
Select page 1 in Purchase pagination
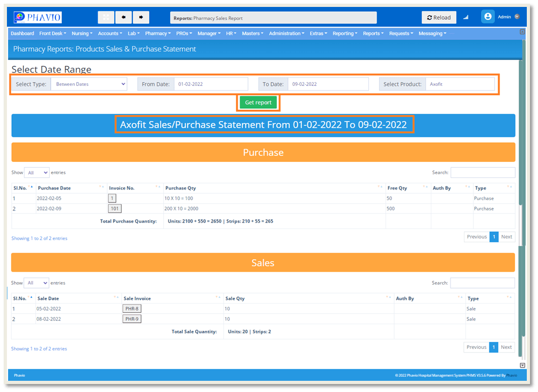point(494,237)
